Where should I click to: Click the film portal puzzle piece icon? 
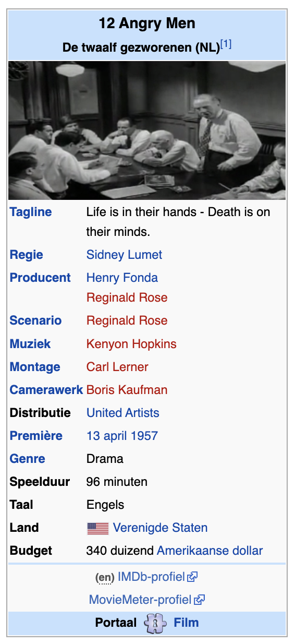click(x=155, y=623)
